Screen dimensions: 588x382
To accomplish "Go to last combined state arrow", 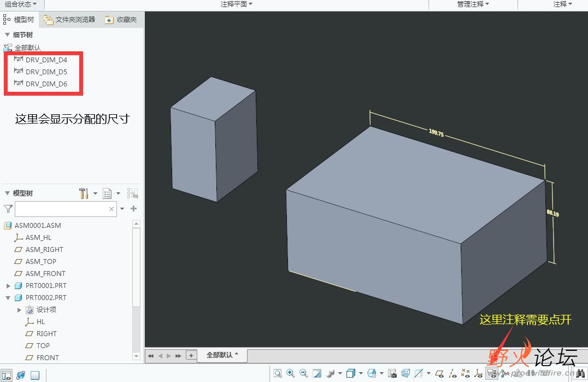I will (178, 356).
